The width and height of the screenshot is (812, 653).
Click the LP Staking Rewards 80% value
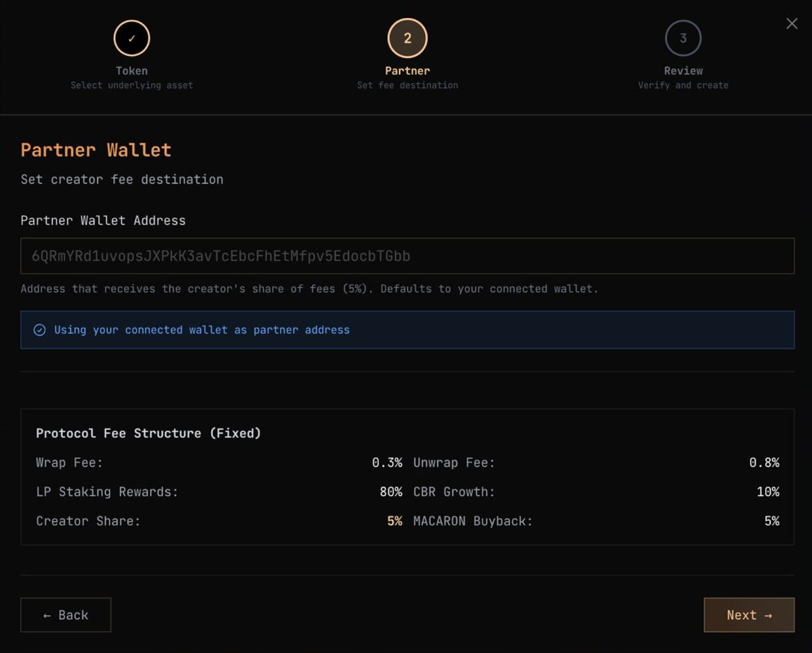click(x=390, y=491)
